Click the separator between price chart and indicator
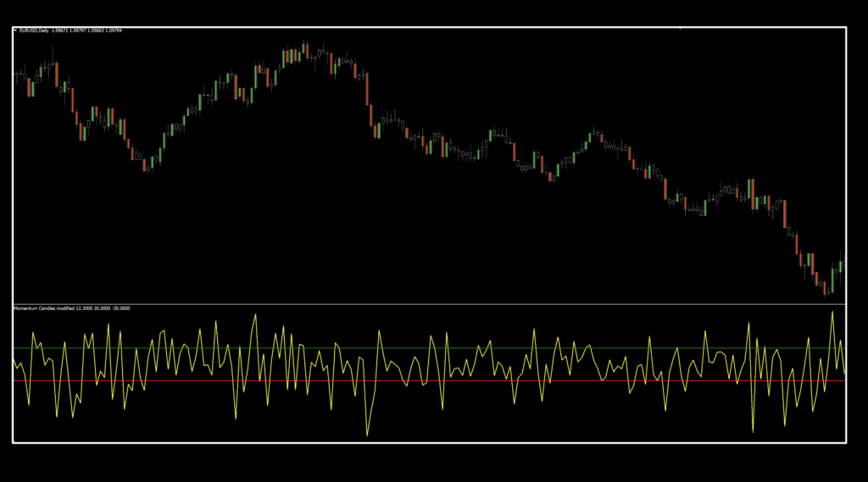The image size is (868, 482). (424, 303)
